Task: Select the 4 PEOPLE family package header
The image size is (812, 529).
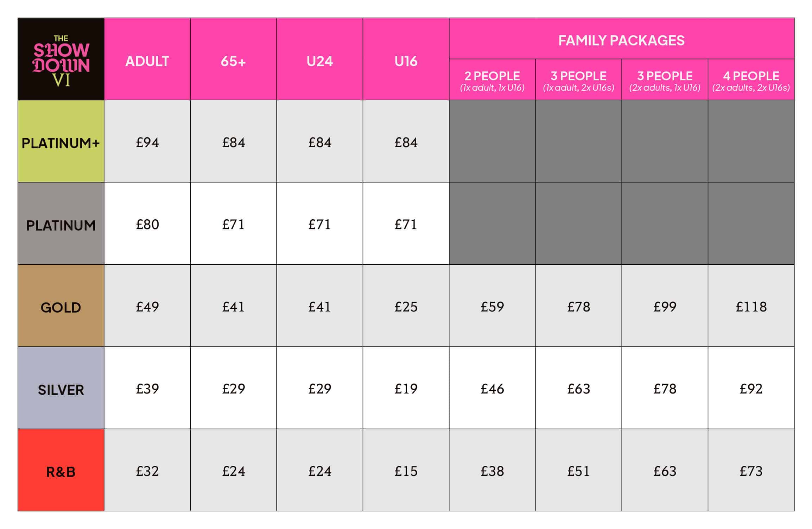Action: 751,80
